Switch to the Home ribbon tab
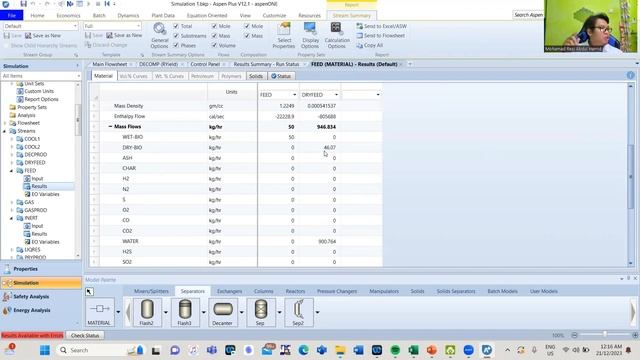640x360 pixels. pyautogui.click(x=37, y=15)
